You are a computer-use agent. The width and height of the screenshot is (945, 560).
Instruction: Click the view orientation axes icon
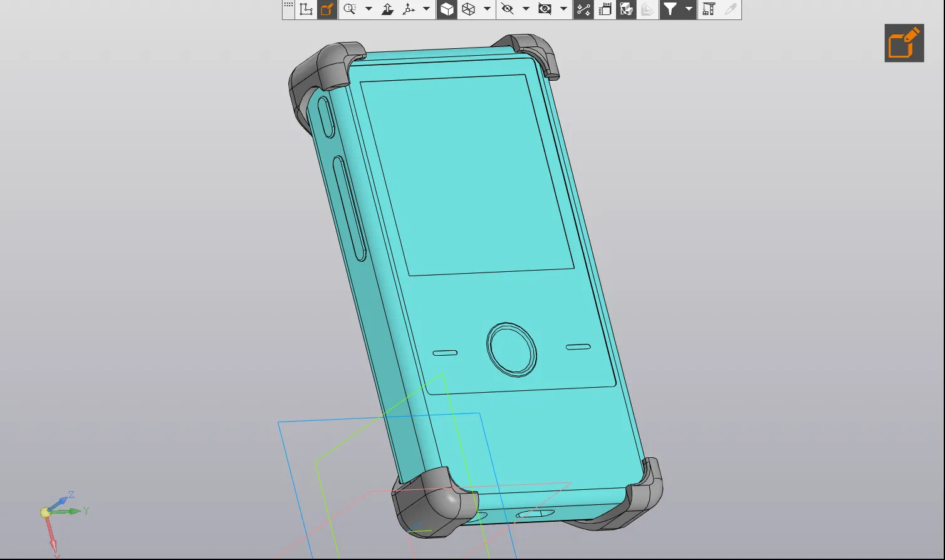pyautogui.click(x=409, y=9)
